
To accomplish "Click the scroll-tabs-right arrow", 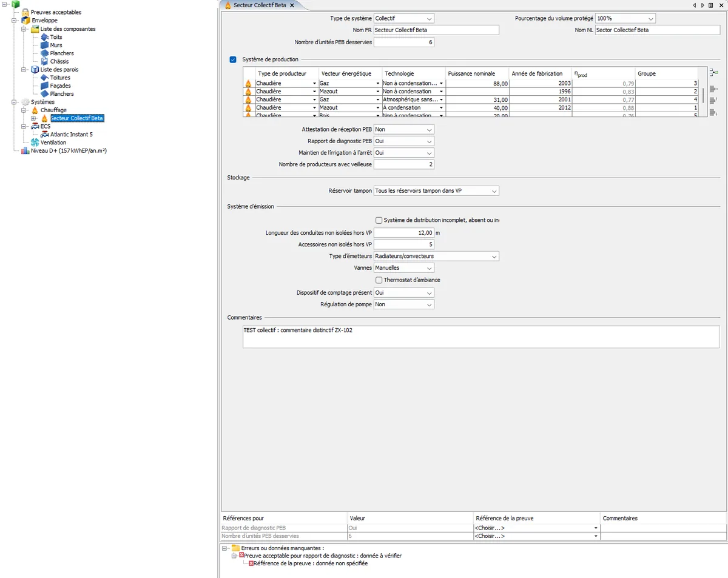I will [703, 5].
